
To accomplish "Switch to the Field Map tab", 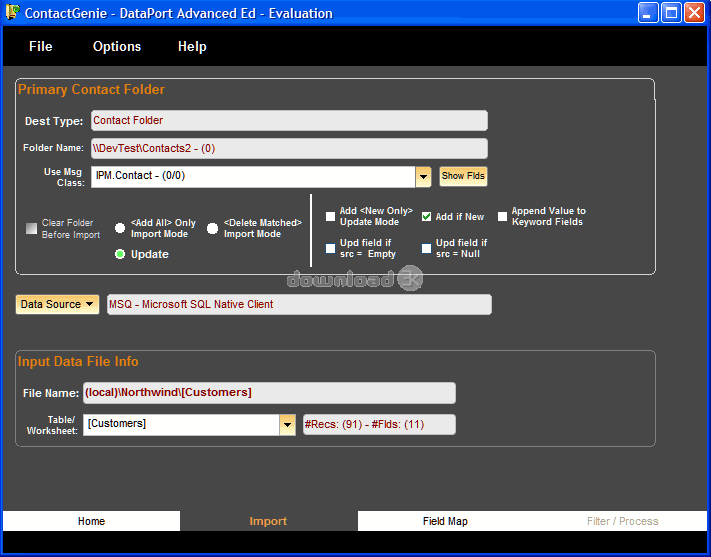I will click(x=445, y=521).
